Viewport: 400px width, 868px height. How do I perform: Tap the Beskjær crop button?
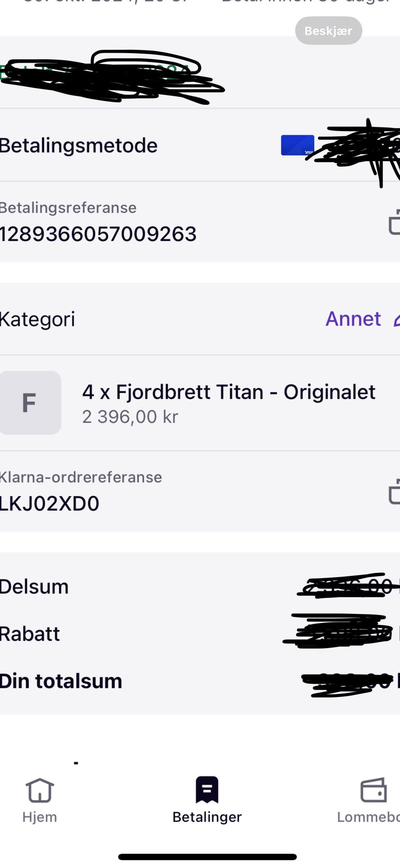click(328, 30)
